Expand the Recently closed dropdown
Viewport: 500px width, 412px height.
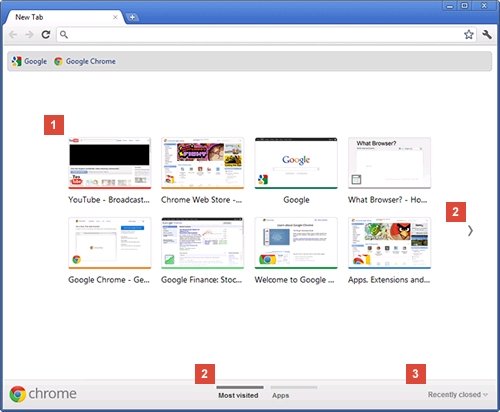click(458, 395)
